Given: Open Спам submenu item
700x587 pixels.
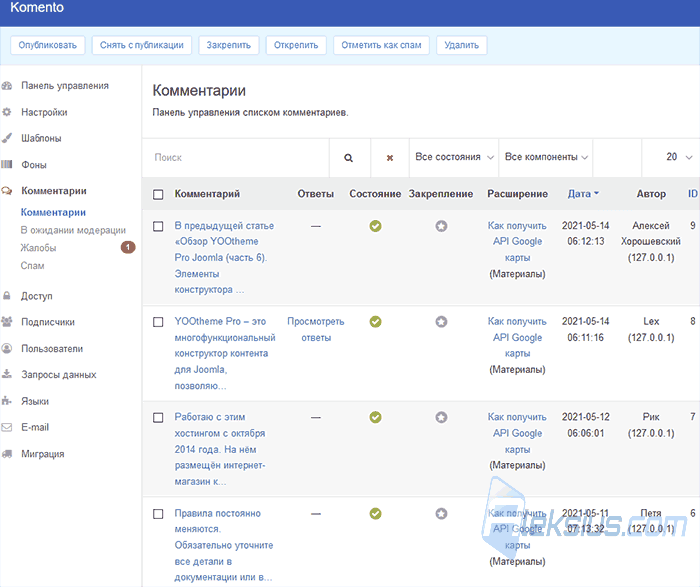Looking at the screenshot, I should click(x=33, y=266).
